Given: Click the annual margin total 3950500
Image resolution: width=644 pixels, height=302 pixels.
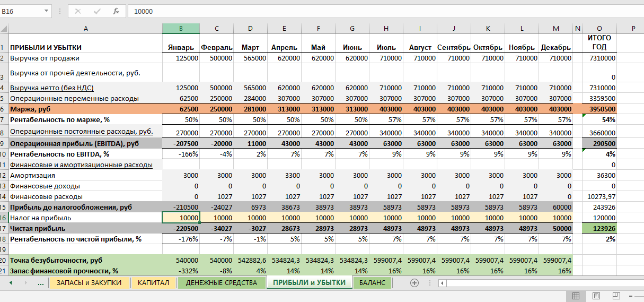Looking at the screenshot, I should point(599,108).
